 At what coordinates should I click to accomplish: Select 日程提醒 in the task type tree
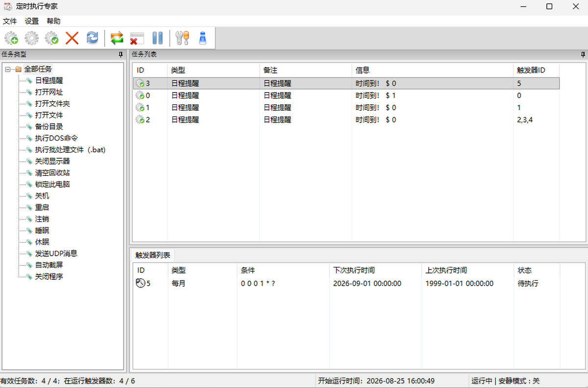point(49,80)
